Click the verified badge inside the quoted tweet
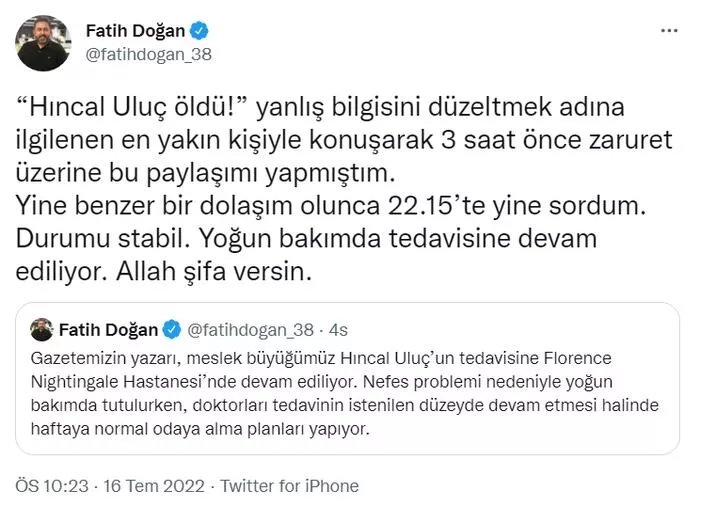This screenshot has width=702, height=507. tap(172, 329)
